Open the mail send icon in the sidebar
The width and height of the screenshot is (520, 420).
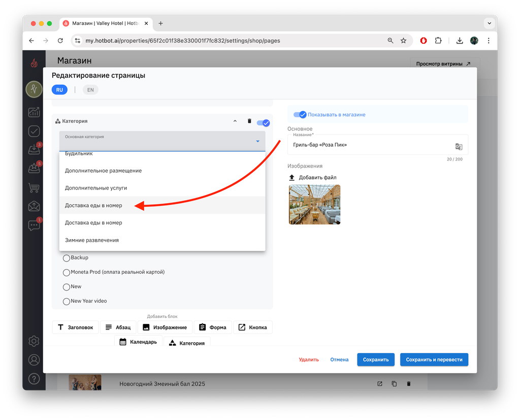34,206
